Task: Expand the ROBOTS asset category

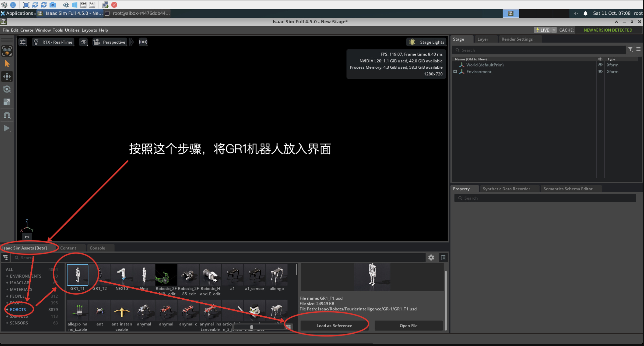Action: click(x=7, y=310)
